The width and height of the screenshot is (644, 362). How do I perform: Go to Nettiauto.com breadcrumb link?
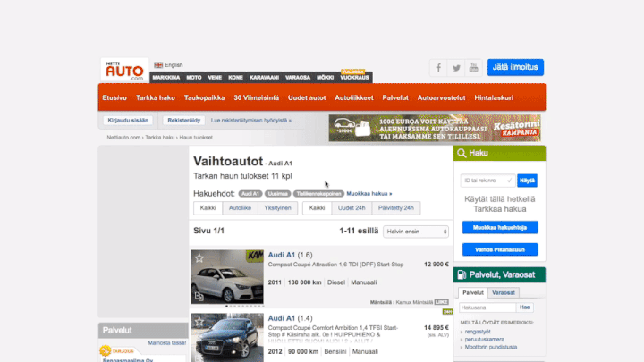click(123, 138)
